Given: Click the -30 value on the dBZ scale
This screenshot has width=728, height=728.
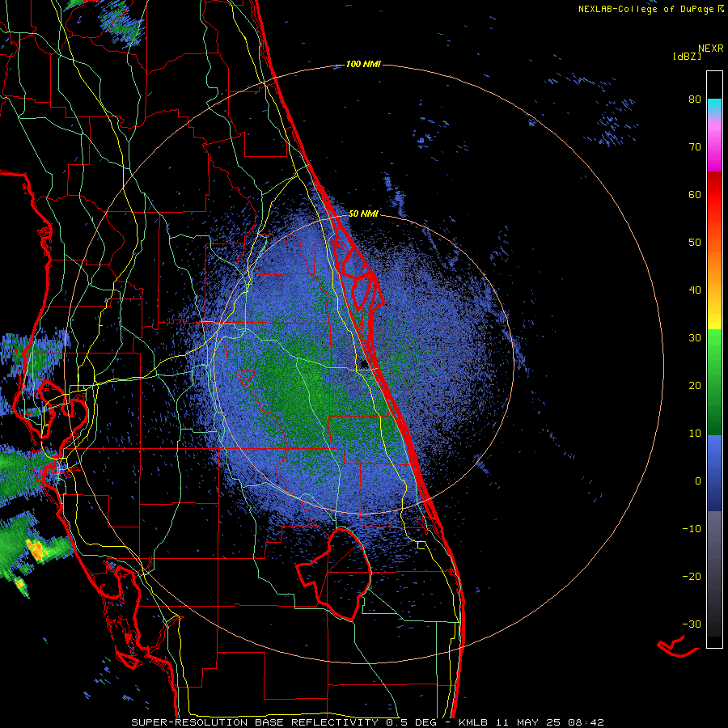Looking at the screenshot, I should (x=692, y=624).
